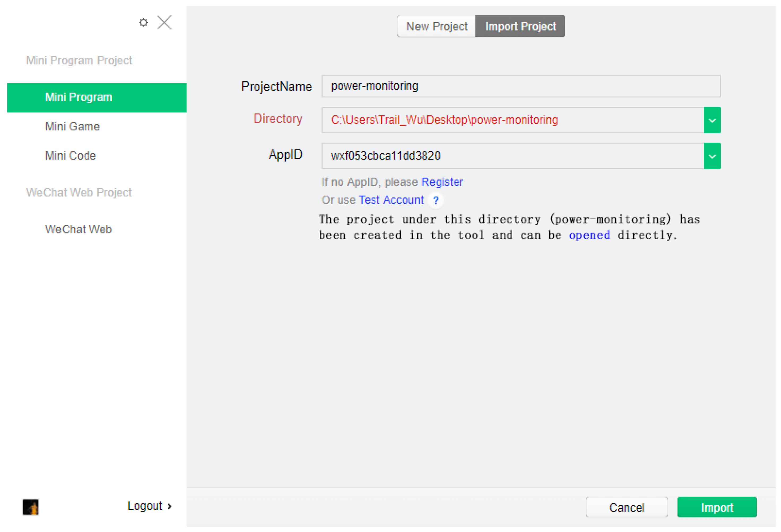Click the question mark help icon
The width and height of the screenshot is (781, 532).
pyautogui.click(x=436, y=200)
